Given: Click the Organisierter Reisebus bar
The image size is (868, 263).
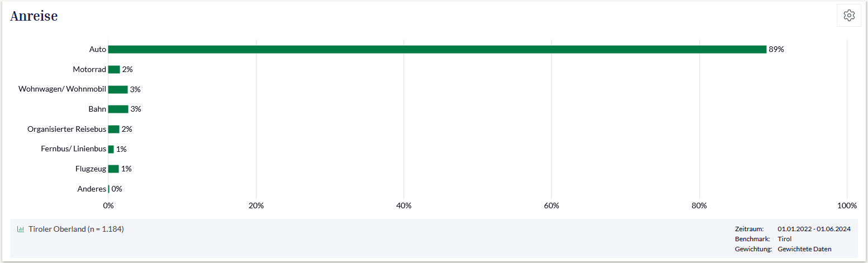Looking at the screenshot, I should point(114,129).
